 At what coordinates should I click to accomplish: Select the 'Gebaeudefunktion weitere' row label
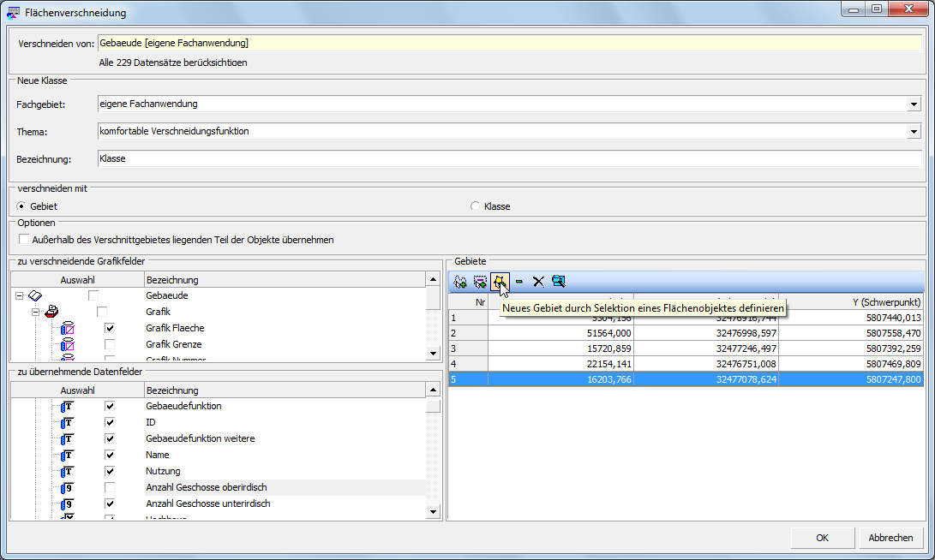[x=201, y=439]
